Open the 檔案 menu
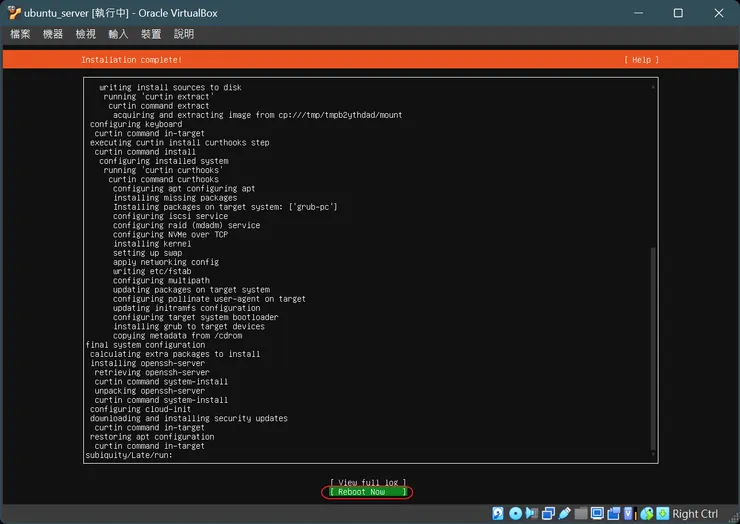The image size is (740, 524). [20, 34]
